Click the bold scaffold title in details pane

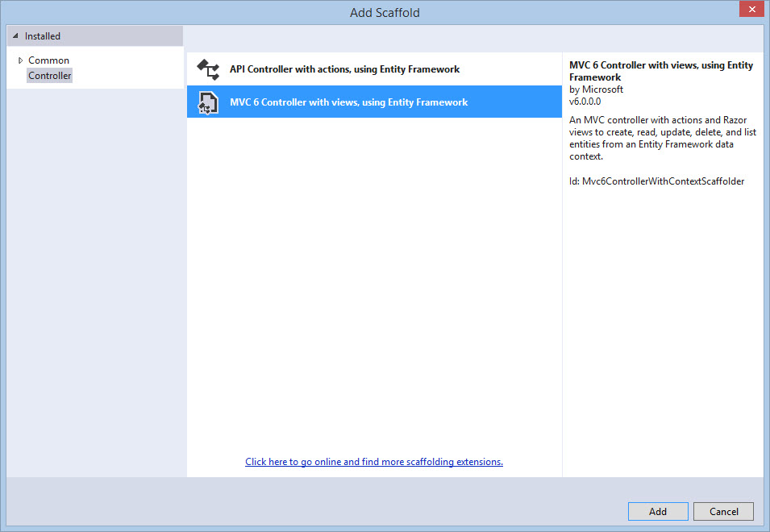(661, 71)
